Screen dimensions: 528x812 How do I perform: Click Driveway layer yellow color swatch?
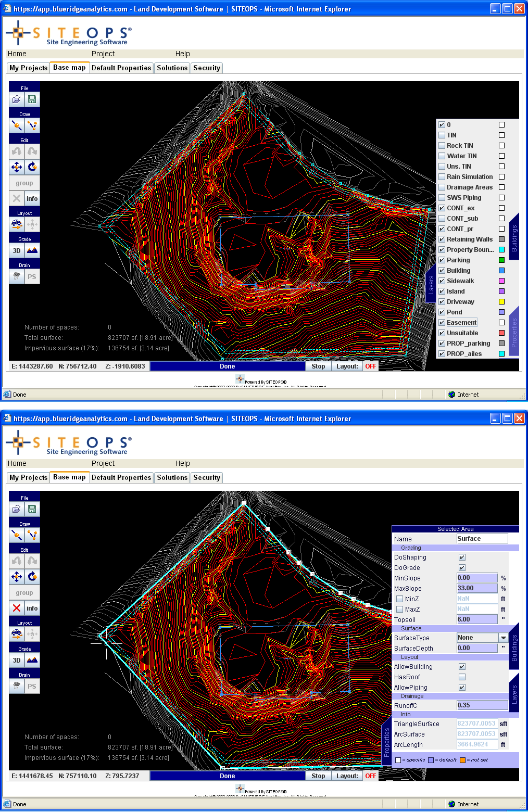click(x=501, y=302)
